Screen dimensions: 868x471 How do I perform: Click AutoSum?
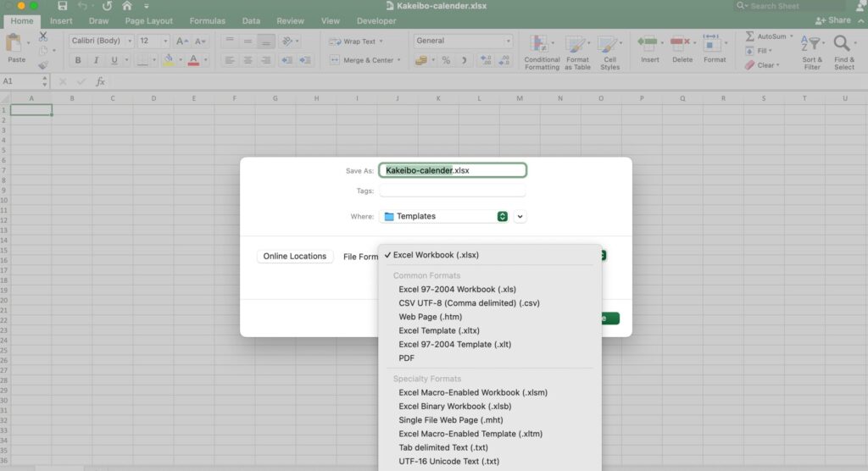(x=770, y=36)
